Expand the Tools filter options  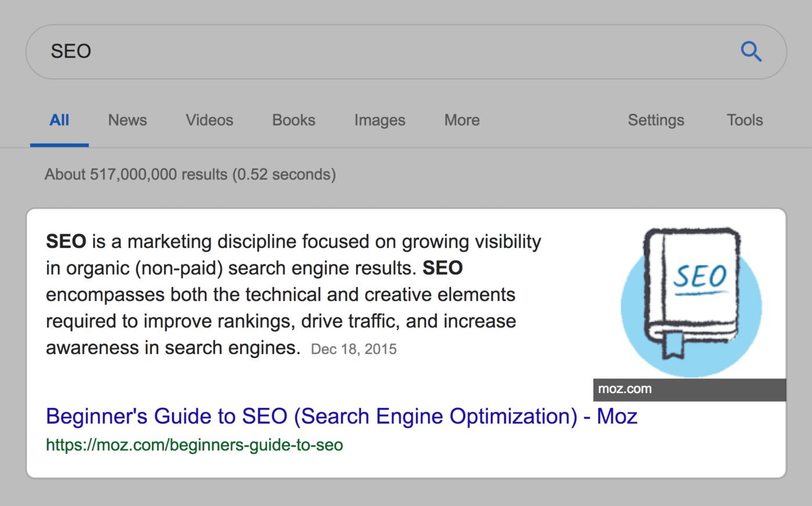coord(745,120)
